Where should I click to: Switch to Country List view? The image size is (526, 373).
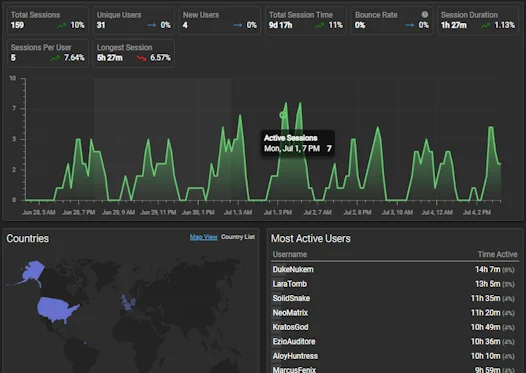[238, 237]
